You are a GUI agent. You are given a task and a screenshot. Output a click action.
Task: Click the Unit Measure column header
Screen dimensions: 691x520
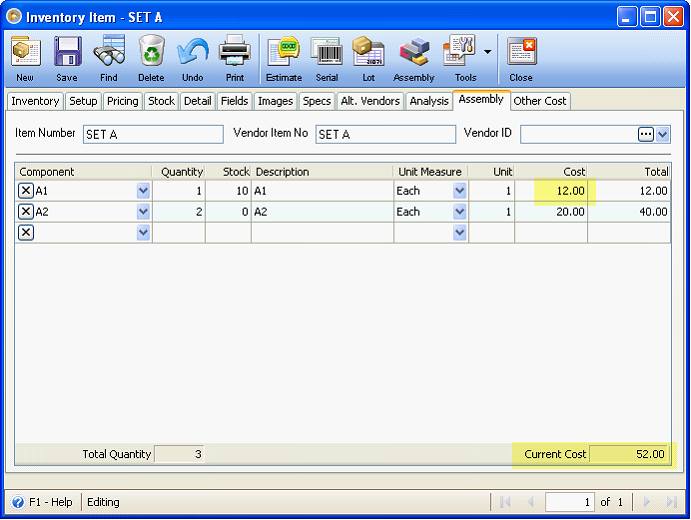[431, 172]
